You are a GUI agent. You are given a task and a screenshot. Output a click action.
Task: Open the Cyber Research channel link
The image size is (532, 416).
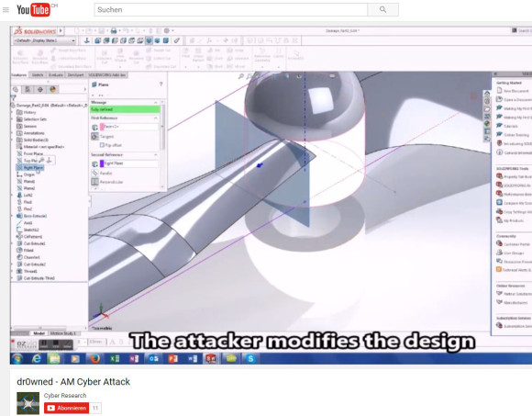click(65, 396)
